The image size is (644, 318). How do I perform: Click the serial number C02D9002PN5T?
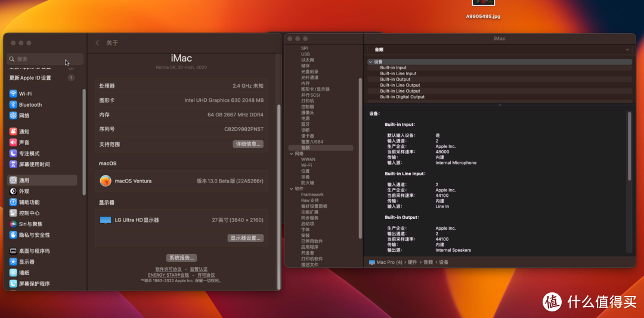tap(244, 129)
